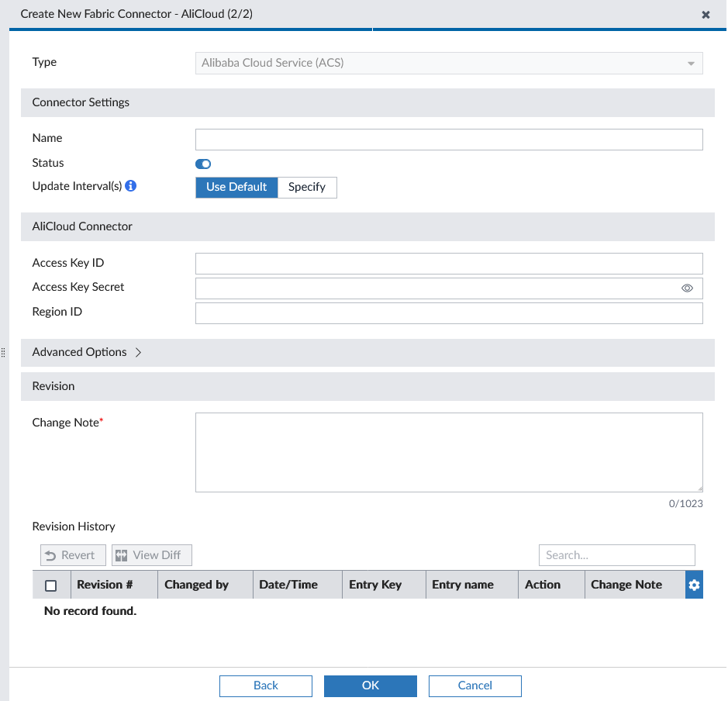Image resolution: width=728 pixels, height=701 pixels.
Task: Select the Date/Time column header
Action: tap(287, 584)
